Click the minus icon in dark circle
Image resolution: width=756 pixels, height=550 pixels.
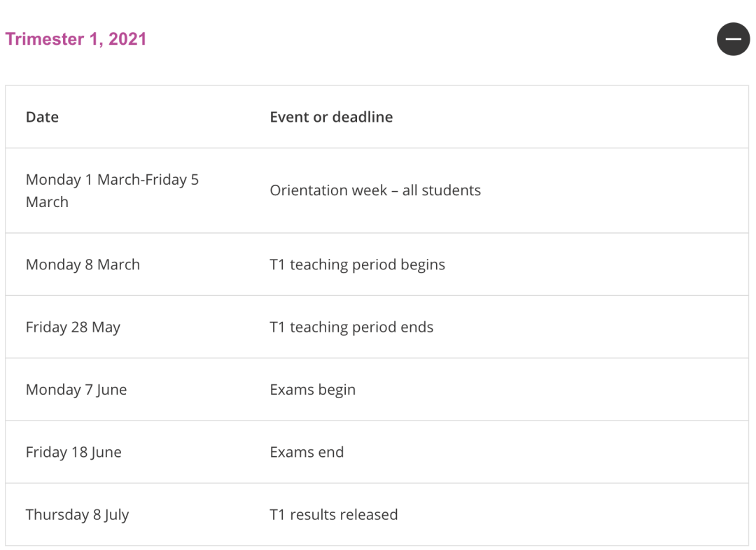click(x=733, y=39)
